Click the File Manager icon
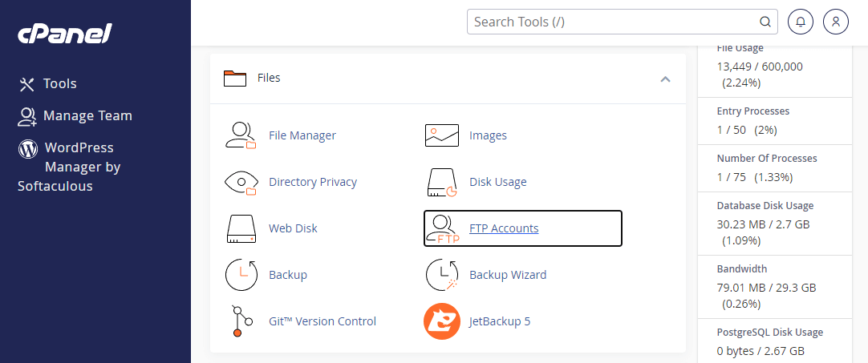This screenshot has width=868, height=363. (241, 135)
